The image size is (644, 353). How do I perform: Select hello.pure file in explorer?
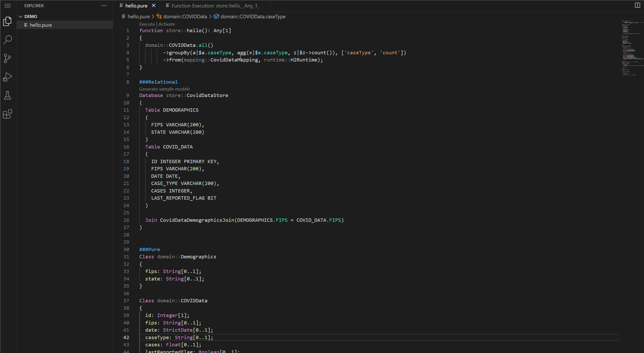pyautogui.click(x=41, y=25)
